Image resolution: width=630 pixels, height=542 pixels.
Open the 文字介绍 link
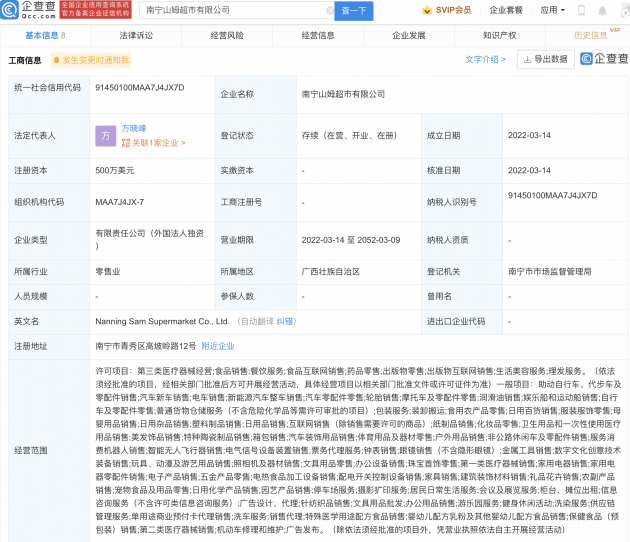485,59
